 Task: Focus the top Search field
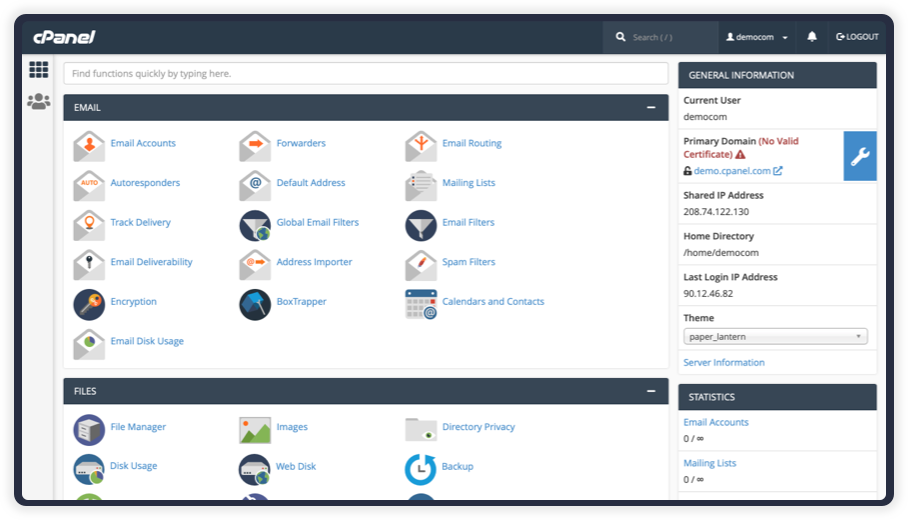[661, 37]
